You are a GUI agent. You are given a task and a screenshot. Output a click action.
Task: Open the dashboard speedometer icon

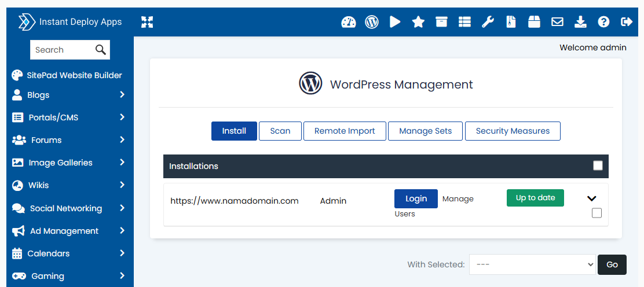[x=348, y=22]
